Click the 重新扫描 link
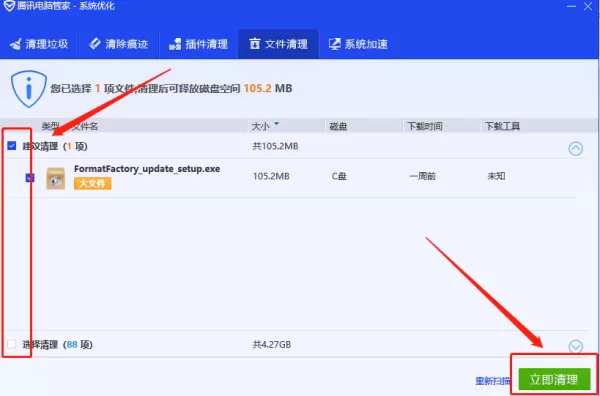Image resolution: width=600 pixels, height=396 pixels. pos(493,381)
